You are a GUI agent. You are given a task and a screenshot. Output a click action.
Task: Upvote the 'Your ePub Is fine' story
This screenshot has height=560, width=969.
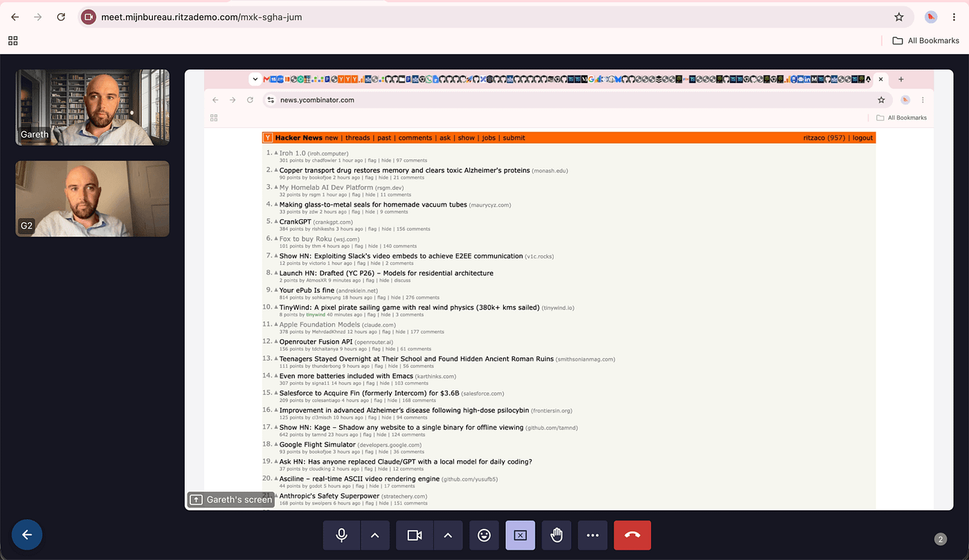click(276, 290)
